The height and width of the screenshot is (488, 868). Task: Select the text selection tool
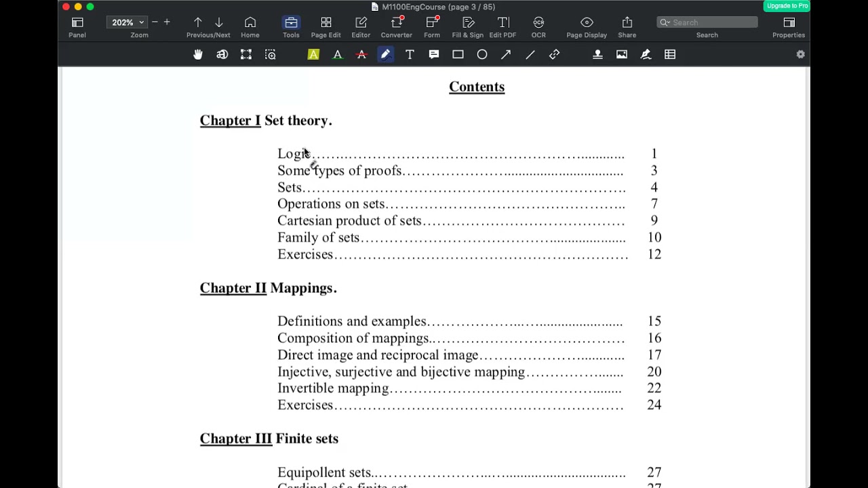[222, 54]
